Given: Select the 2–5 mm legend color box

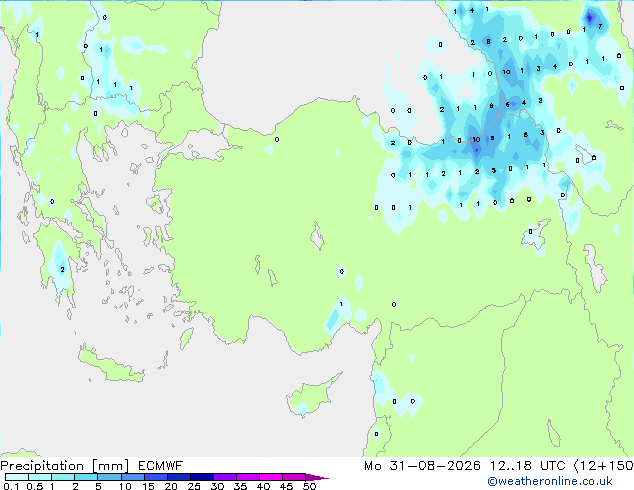Looking at the screenshot, I should pyautogui.click(x=86, y=477).
